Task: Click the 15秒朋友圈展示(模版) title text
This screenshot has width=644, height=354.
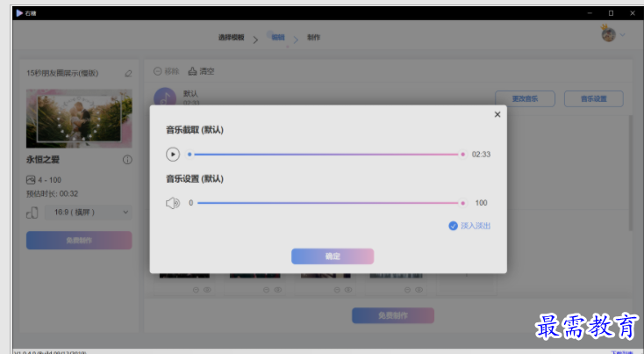Action: tap(62, 73)
